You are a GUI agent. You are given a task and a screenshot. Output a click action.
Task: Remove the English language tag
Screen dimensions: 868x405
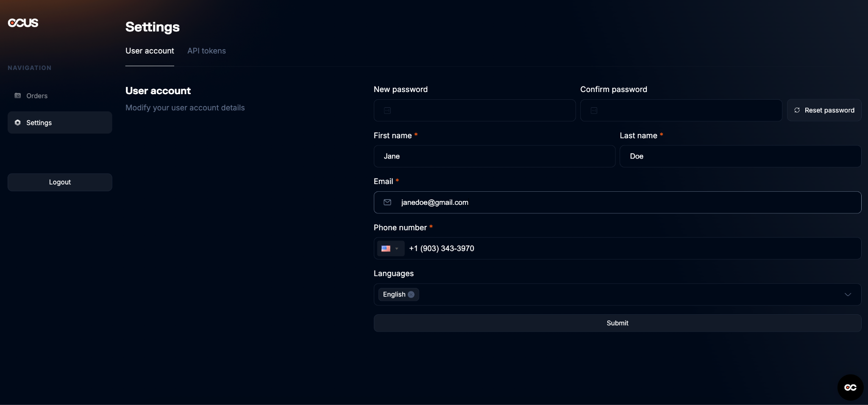point(411,294)
